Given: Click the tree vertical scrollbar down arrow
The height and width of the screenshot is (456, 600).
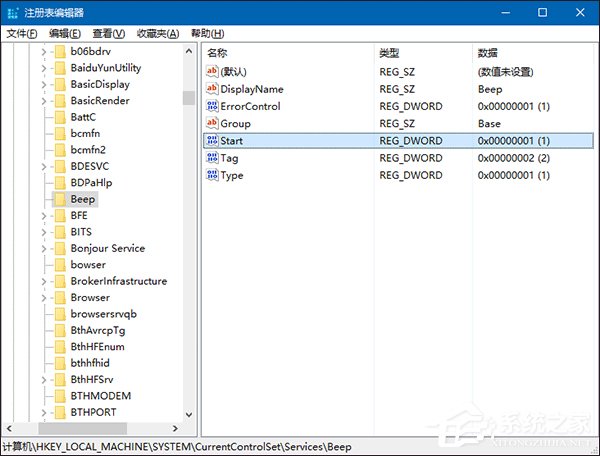Looking at the screenshot, I should point(189,414).
